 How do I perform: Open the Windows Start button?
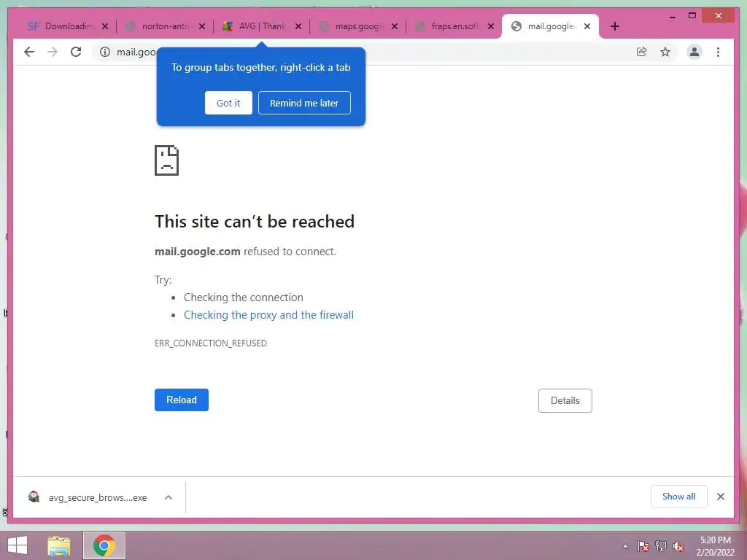(18, 545)
